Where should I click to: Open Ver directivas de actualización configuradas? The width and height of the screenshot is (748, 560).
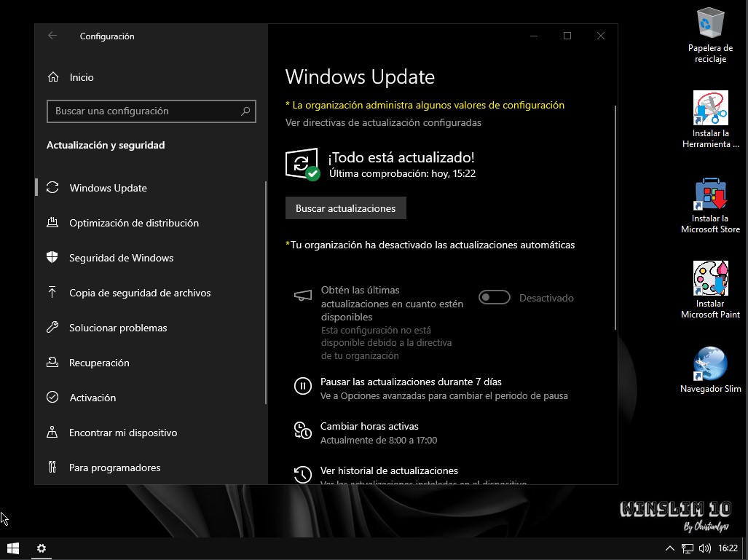383,122
